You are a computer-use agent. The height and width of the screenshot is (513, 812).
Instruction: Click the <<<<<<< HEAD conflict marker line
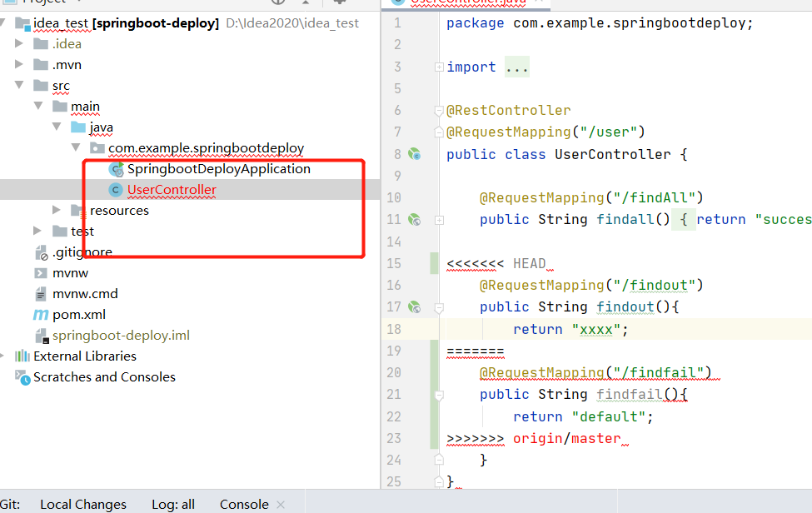496,263
